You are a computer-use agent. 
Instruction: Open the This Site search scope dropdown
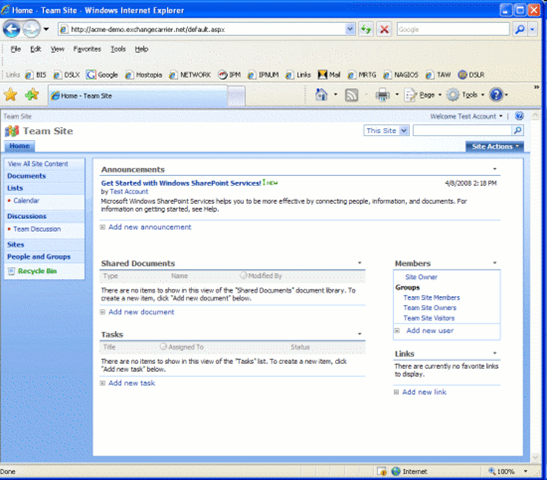click(386, 130)
